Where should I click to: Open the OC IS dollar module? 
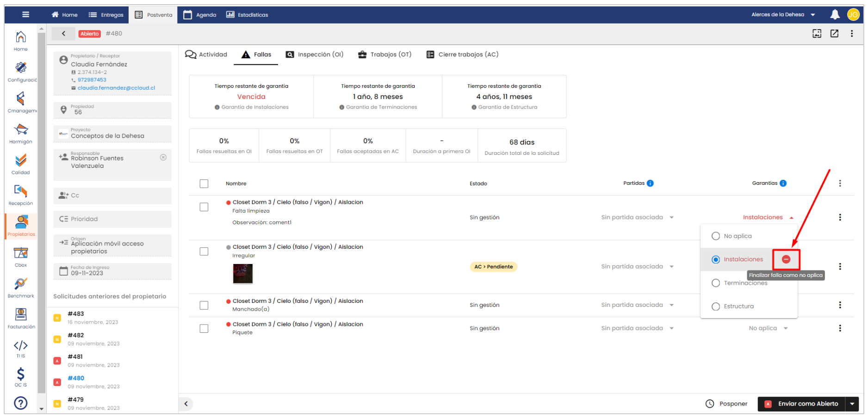tap(21, 377)
